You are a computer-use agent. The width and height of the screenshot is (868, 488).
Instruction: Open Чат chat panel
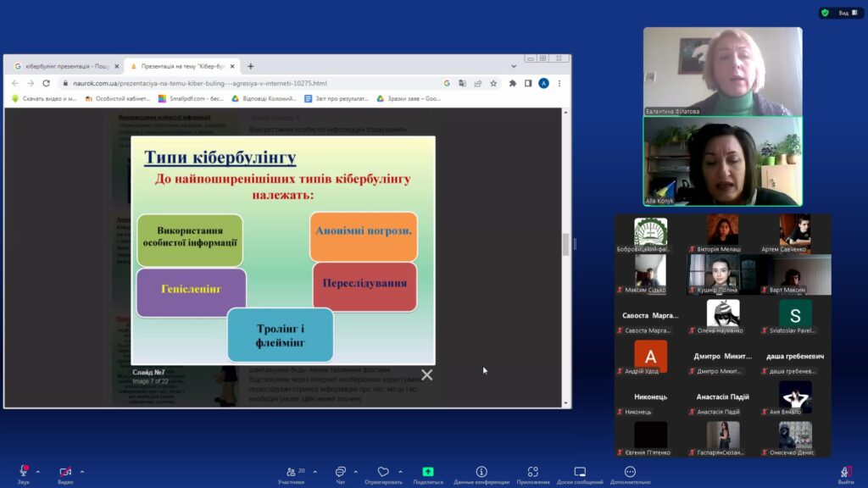(x=341, y=474)
